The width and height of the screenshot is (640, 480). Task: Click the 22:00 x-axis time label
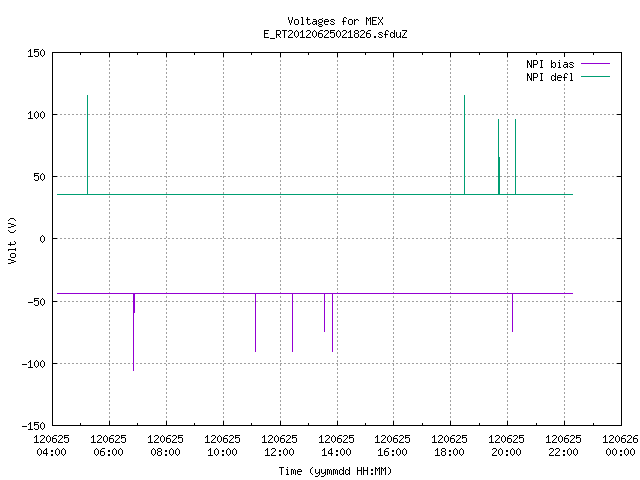point(563,452)
